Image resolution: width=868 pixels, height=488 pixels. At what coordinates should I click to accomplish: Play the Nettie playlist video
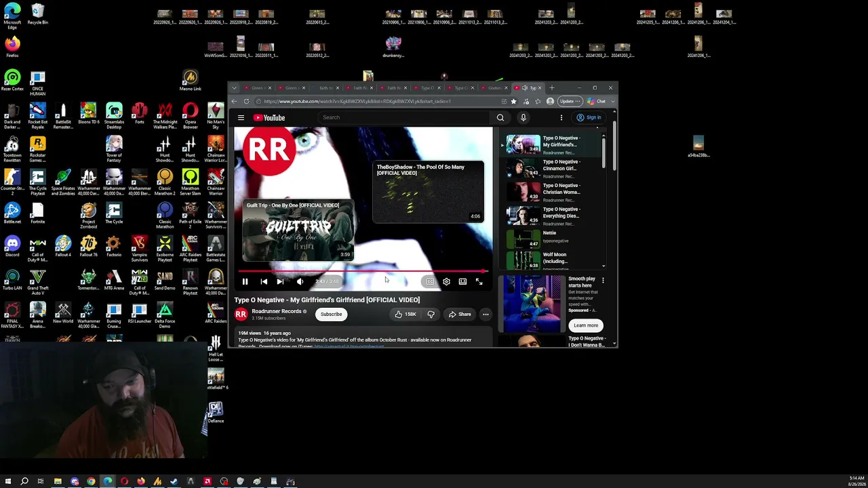(553, 239)
